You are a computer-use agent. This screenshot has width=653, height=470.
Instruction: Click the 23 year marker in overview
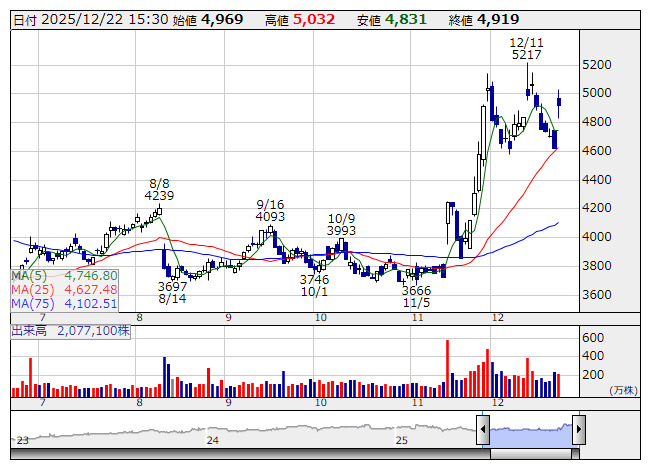(22, 440)
